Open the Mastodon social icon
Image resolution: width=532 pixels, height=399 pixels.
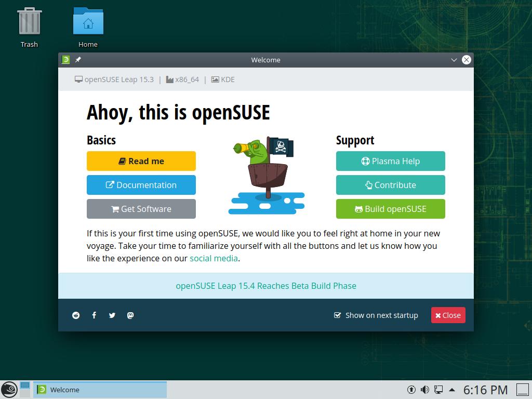point(130,315)
